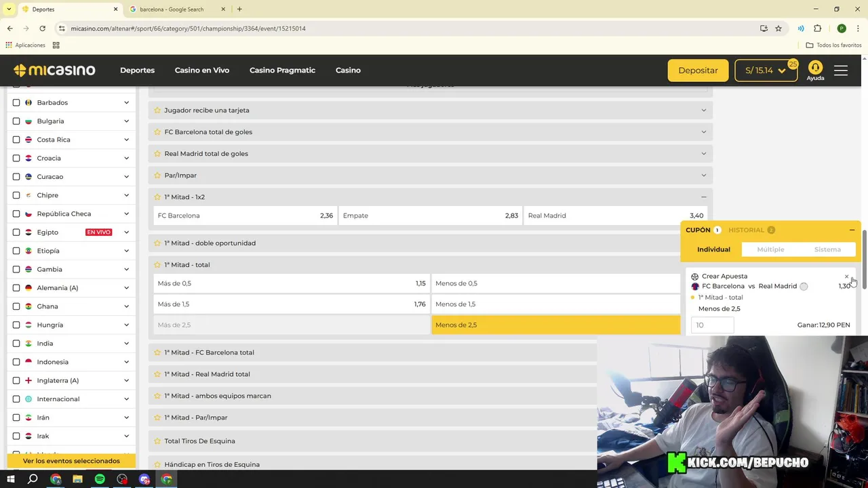Viewport: 868px width, 488px height.
Task: Open the hamburger menu in the header
Action: [841, 70]
